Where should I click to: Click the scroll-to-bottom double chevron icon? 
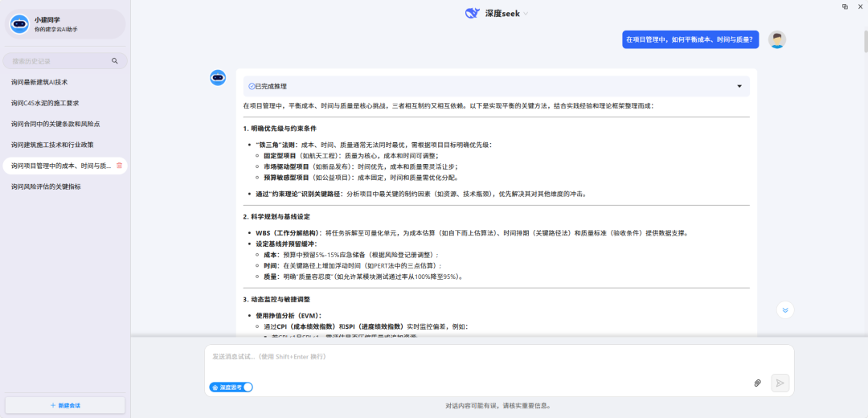pos(786,309)
